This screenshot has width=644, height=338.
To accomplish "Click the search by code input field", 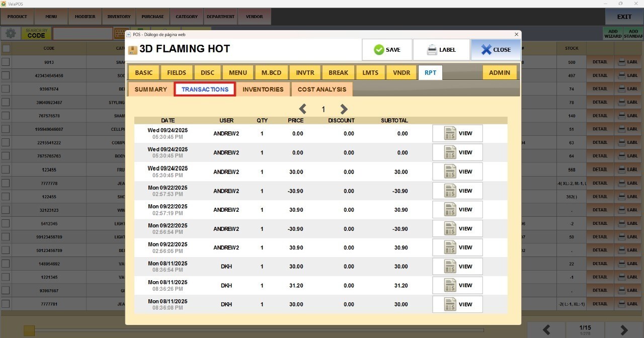I will 83,34.
